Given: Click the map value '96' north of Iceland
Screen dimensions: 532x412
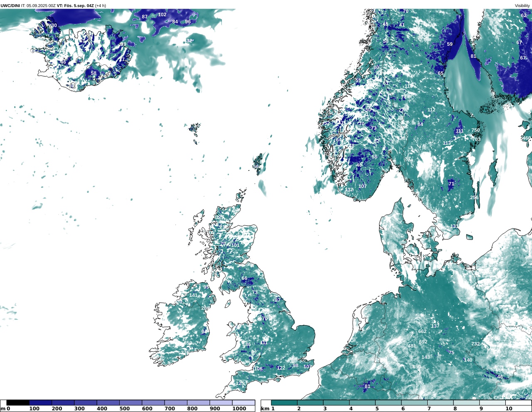Looking at the screenshot, I should (188, 22).
